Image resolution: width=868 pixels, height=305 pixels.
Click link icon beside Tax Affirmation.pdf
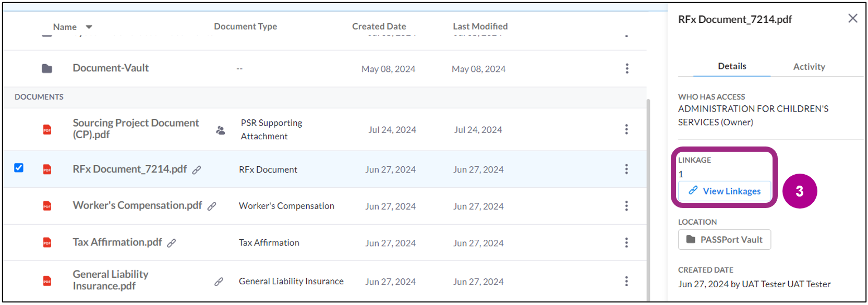172,243
